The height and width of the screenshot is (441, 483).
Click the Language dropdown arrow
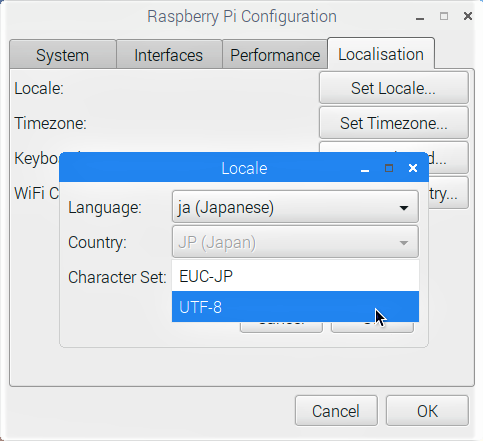pyautogui.click(x=404, y=208)
